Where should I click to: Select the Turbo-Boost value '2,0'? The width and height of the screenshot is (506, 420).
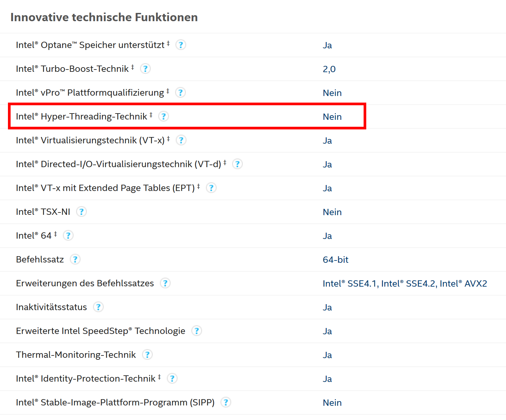pos(329,69)
